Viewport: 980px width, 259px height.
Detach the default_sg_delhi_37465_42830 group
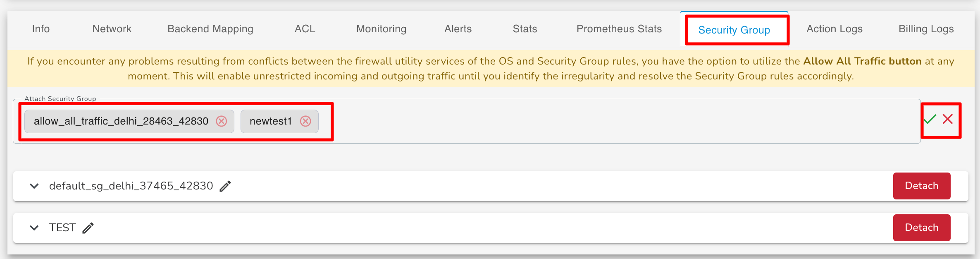tap(921, 186)
